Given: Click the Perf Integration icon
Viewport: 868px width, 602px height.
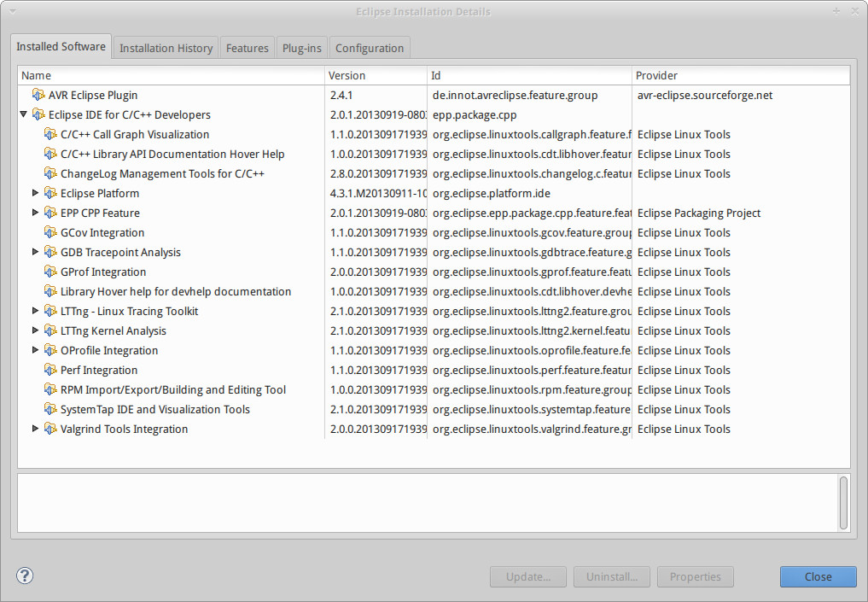Looking at the screenshot, I should click(x=51, y=371).
